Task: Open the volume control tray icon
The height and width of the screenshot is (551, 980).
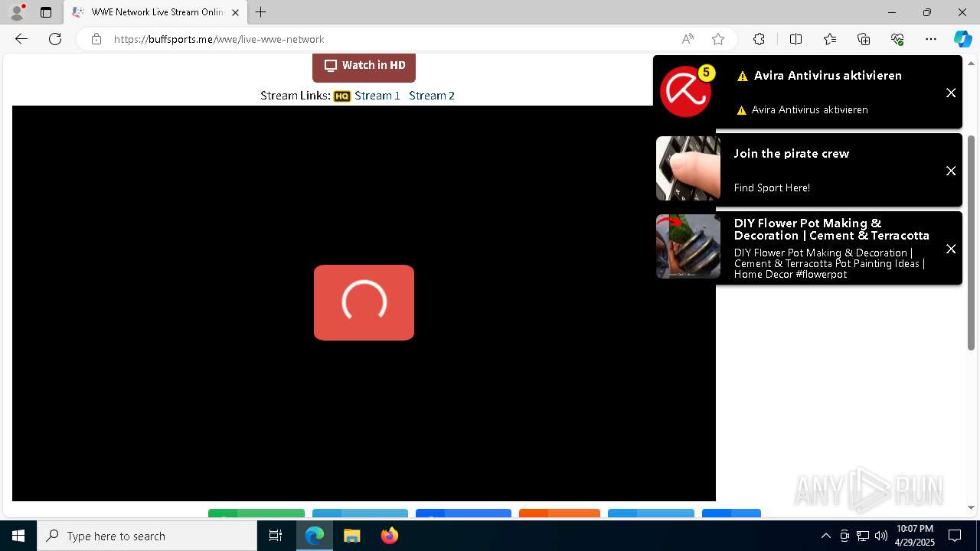Action: pos(881,536)
